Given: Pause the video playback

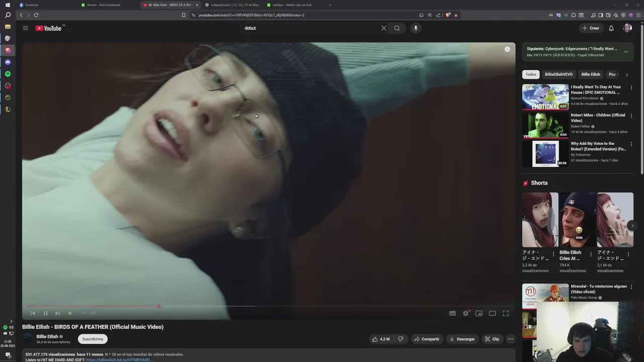Looking at the screenshot, I should click(45, 313).
